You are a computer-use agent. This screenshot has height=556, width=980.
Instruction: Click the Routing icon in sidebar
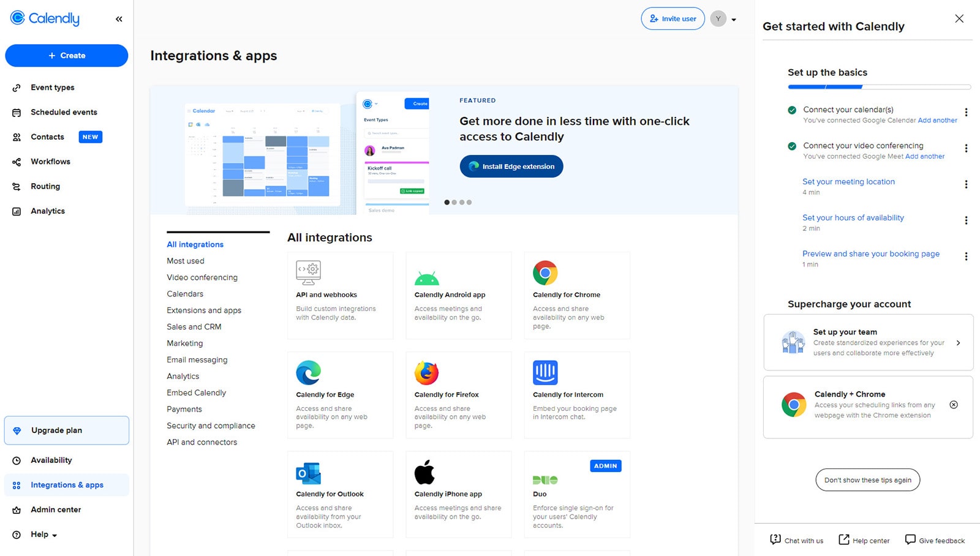pyautogui.click(x=17, y=187)
